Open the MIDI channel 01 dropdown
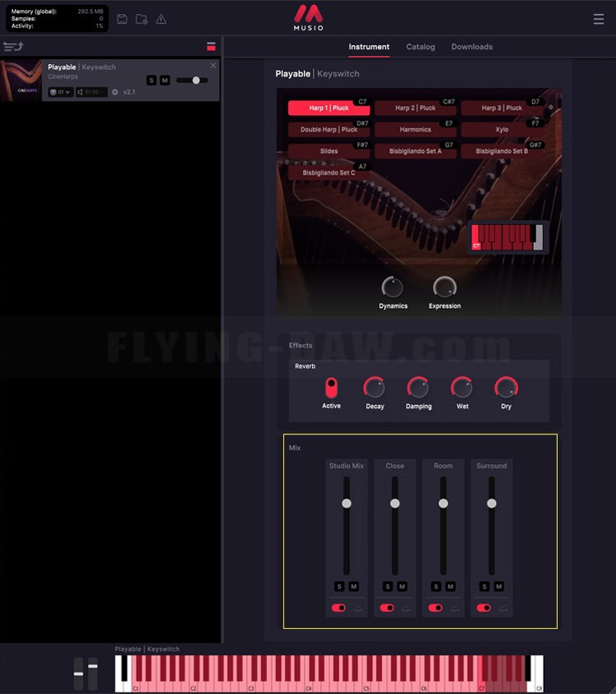The width and height of the screenshot is (616, 694). point(61,92)
